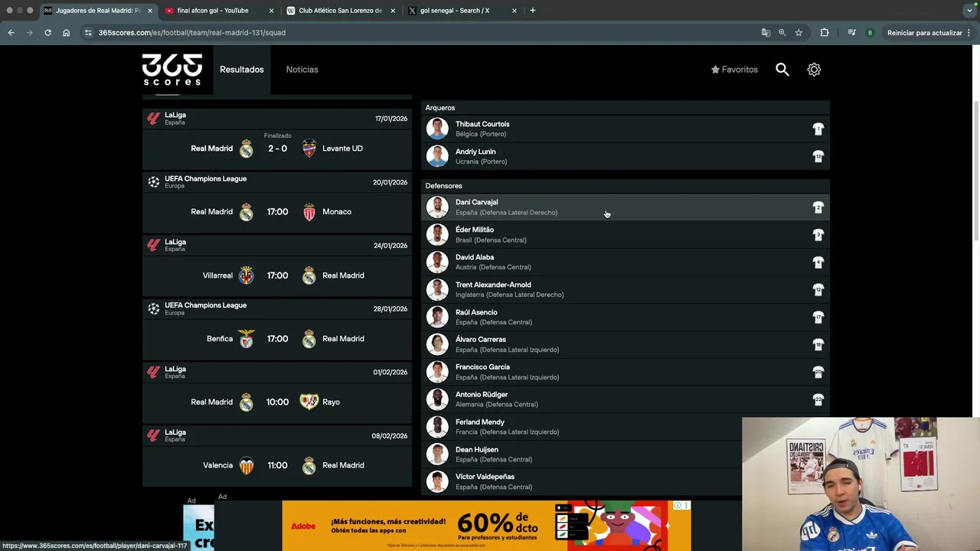The height and width of the screenshot is (551, 980).
Task: Open browser extensions puzzle icon
Action: pyautogui.click(x=824, y=33)
